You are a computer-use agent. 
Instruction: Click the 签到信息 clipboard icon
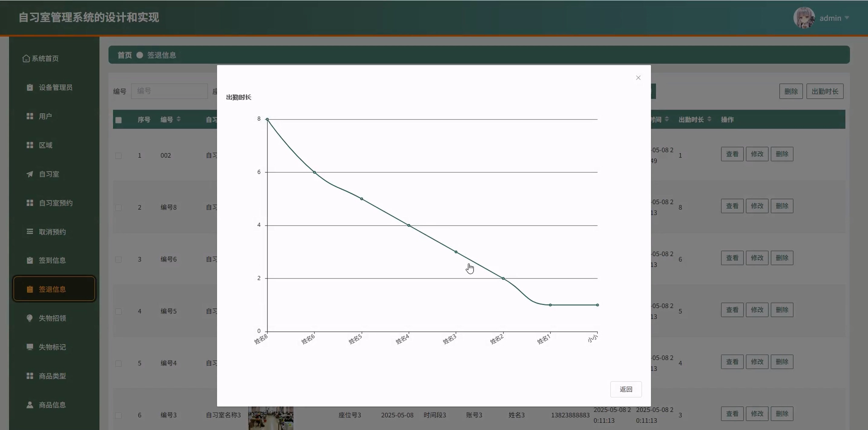point(30,260)
